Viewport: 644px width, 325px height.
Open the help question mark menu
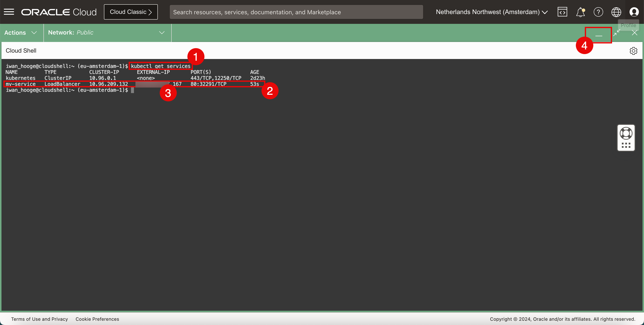click(x=598, y=12)
